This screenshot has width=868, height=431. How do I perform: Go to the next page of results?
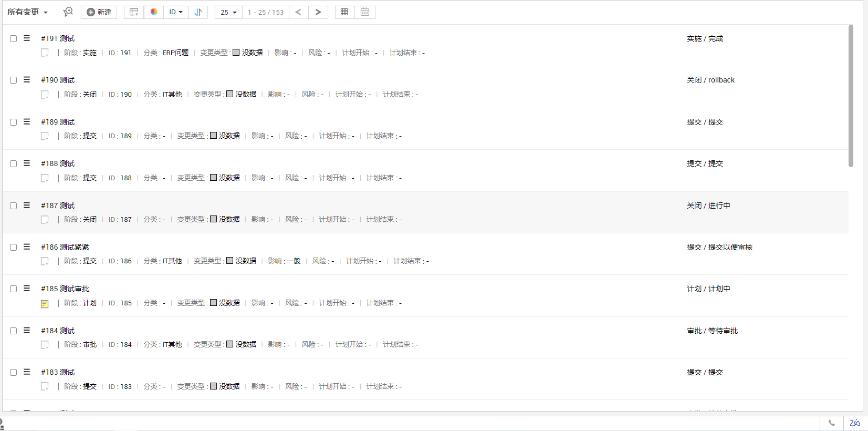pos(318,12)
